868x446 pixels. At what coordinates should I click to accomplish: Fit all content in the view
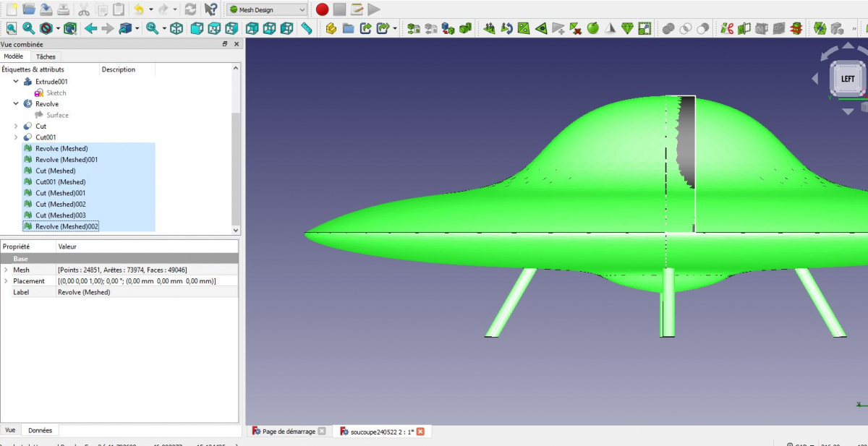tap(12, 28)
